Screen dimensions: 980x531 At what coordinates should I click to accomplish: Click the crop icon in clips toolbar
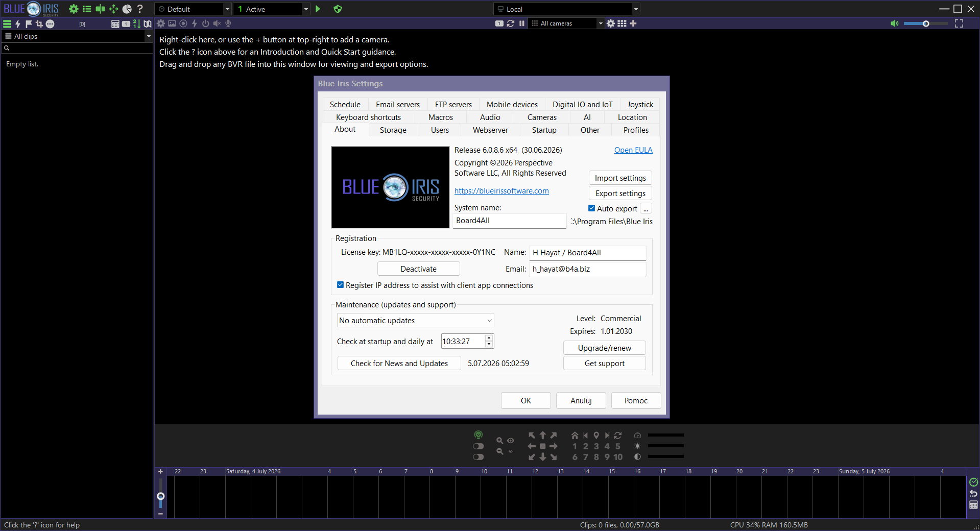39,23
